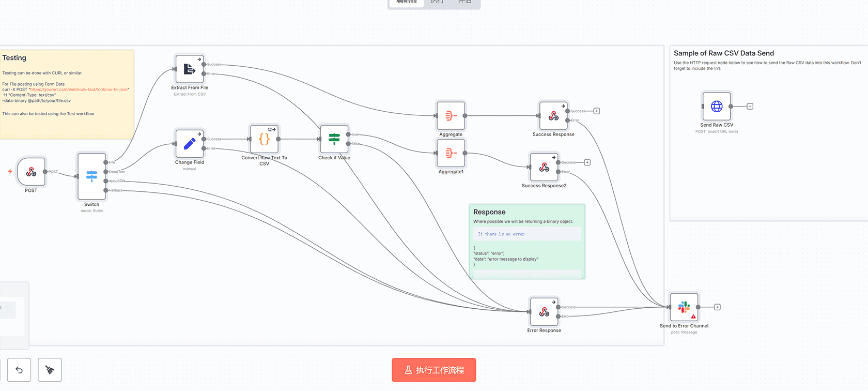This screenshot has height=391, width=868.
Task: Click the webhook URL link in Testing note
Action: [79, 89]
